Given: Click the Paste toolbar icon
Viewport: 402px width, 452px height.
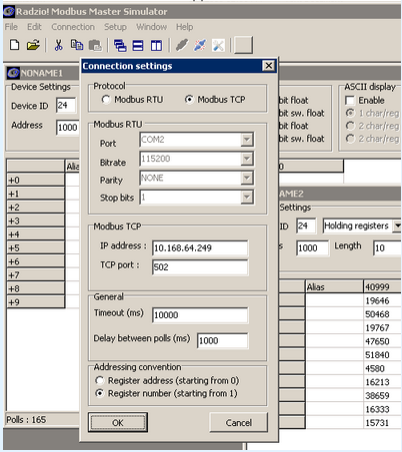Looking at the screenshot, I should (x=95, y=45).
